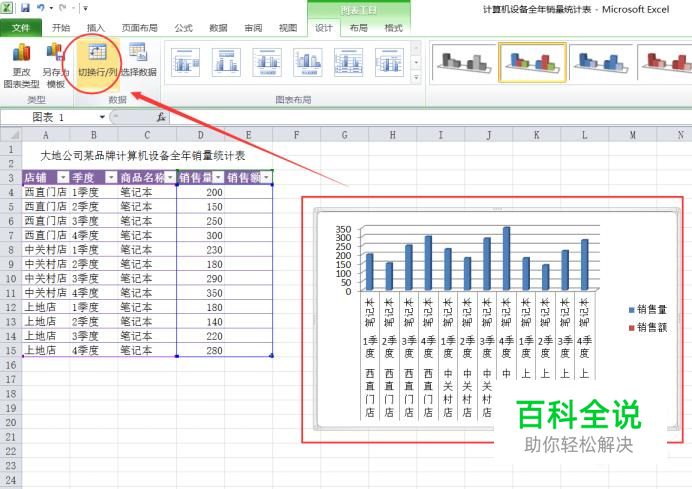Select column A header
The width and height of the screenshot is (692, 489).
click(x=45, y=135)
